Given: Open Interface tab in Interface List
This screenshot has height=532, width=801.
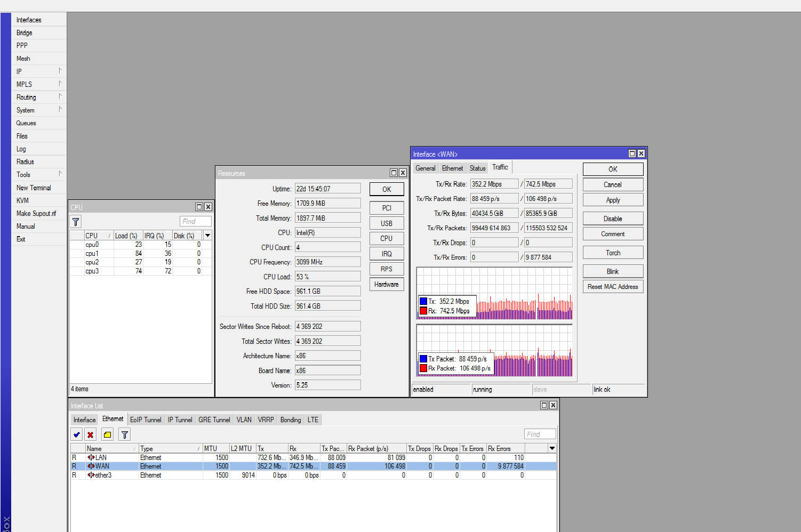Looking at the screenshot, I should coord(84,420).
